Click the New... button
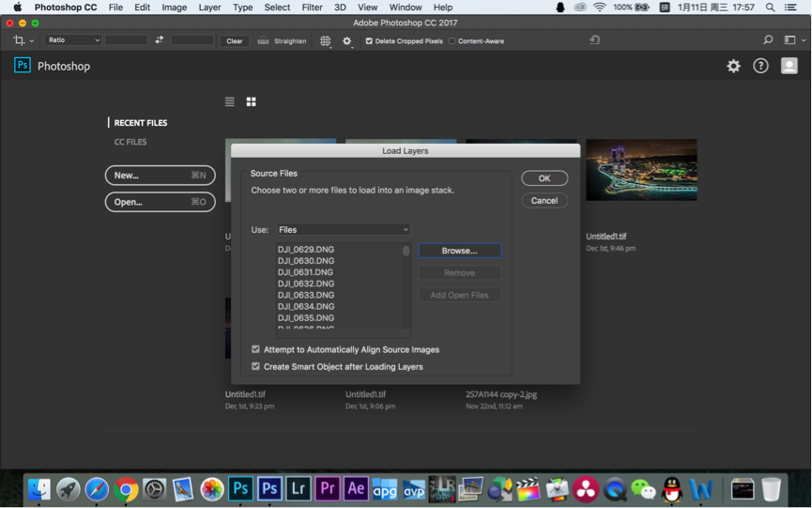Viewport: 812px width, 508px height. point(160,175)
